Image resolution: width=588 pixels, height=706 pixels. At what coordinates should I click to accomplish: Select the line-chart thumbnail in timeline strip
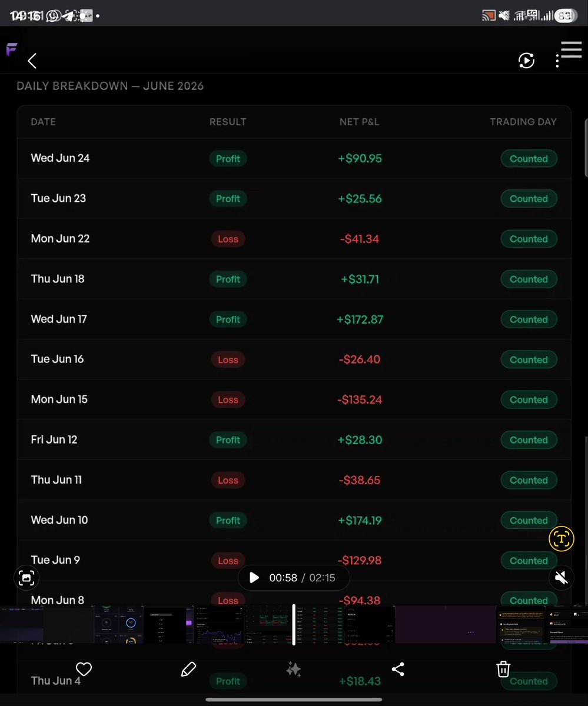pyautogui.click(x=220, y=624)
